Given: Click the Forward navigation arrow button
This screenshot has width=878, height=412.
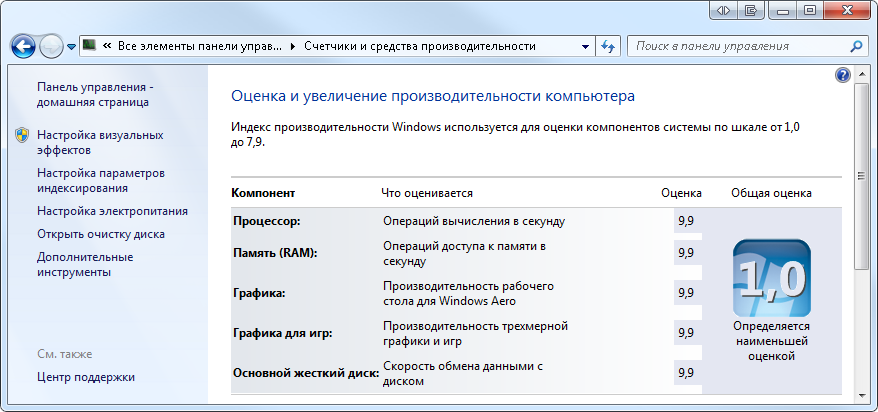Looking at the screenshot, I should (52, 46).
